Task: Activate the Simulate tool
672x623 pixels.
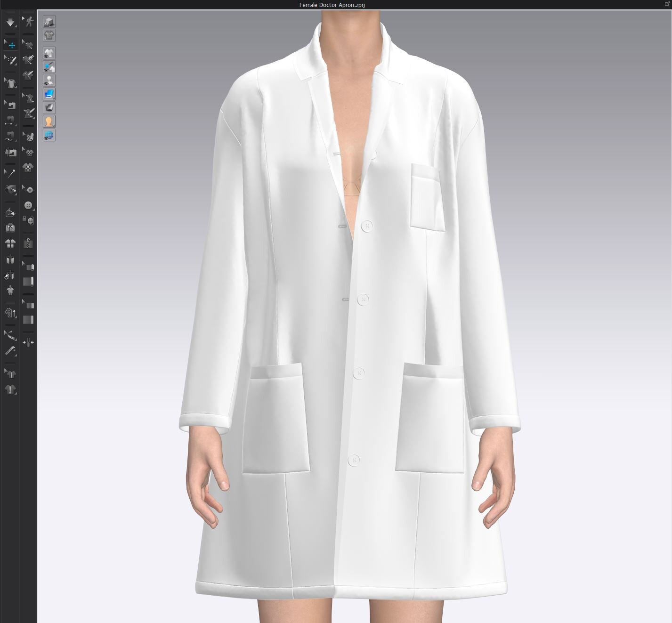Action: click(x=10, y=23)
